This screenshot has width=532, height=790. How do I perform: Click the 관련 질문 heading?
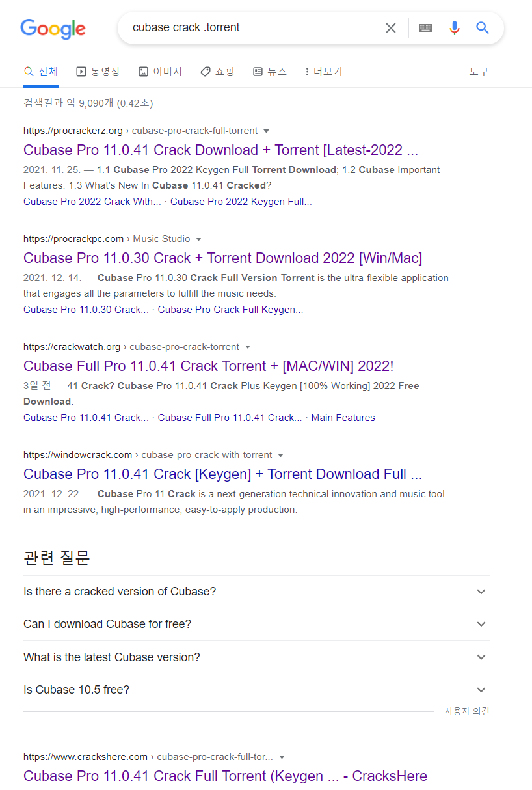tap(57, 557)
